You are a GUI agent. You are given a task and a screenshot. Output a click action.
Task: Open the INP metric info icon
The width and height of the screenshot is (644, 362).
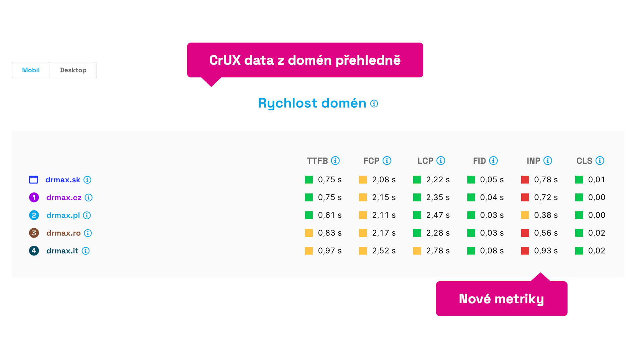(548, 161)
